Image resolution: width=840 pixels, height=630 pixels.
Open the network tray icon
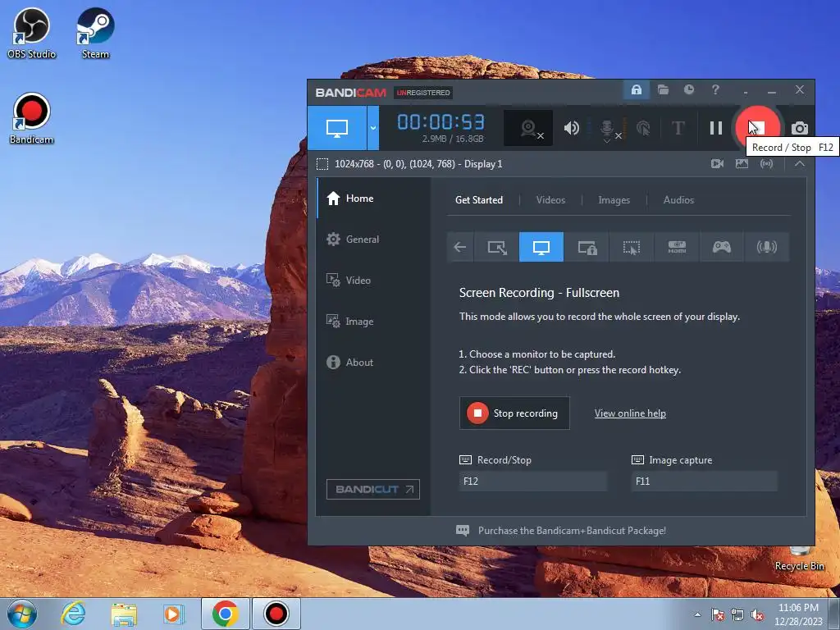click(x=737, y=614)
